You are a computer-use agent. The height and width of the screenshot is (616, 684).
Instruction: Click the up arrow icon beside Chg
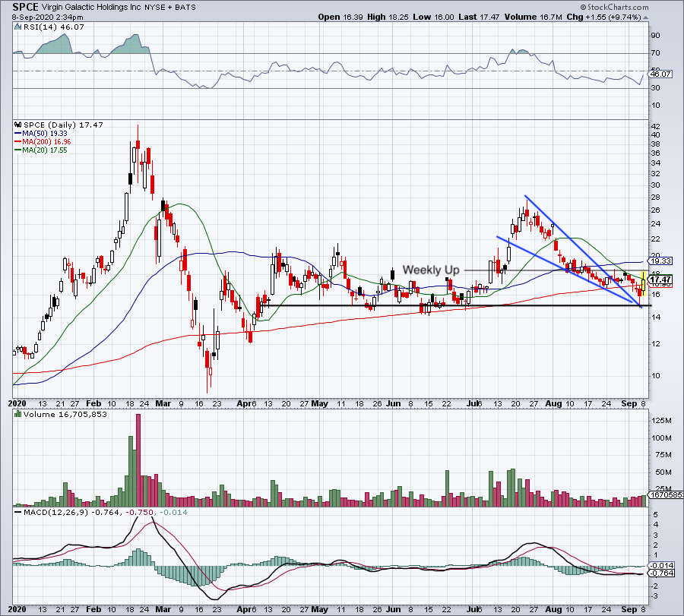(645, 18)
